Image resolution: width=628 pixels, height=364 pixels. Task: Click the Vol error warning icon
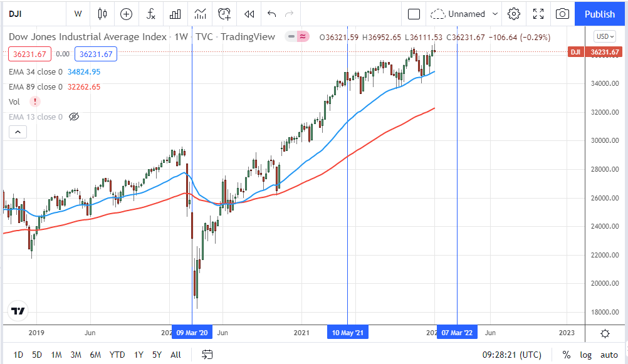[35, 101]
